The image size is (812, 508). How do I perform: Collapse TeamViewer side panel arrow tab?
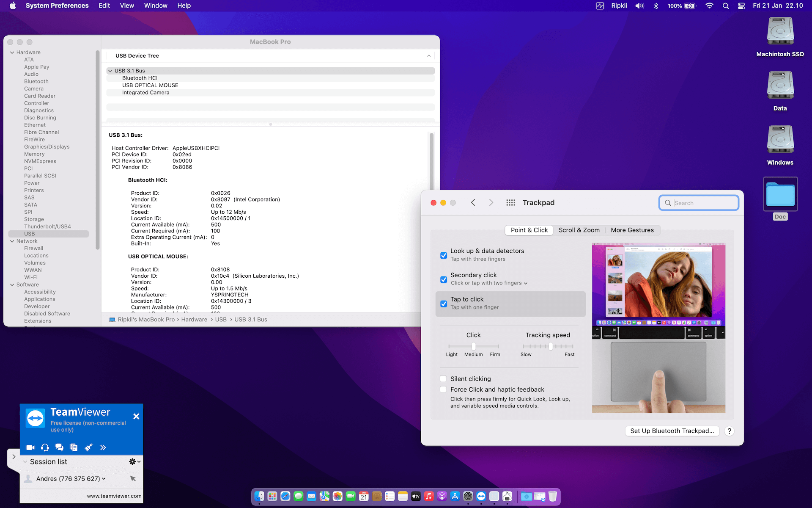pyautogui.click(x=14, y=457)
